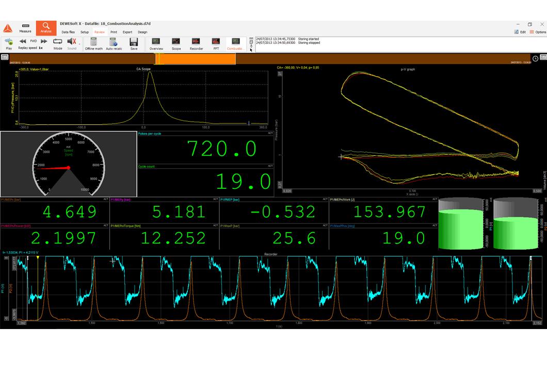
Task: Click the voice event microphone icon
Action: (x=251, y=46)
